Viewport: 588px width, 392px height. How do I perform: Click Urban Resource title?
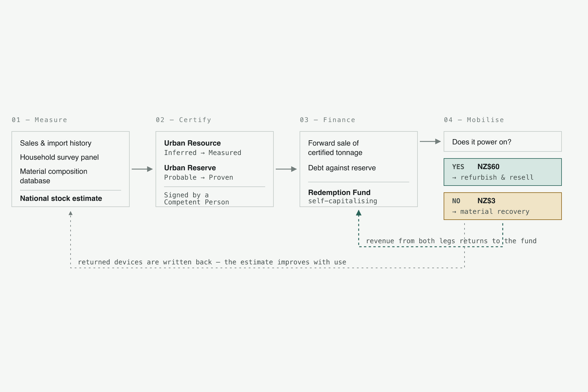(192, 143)
